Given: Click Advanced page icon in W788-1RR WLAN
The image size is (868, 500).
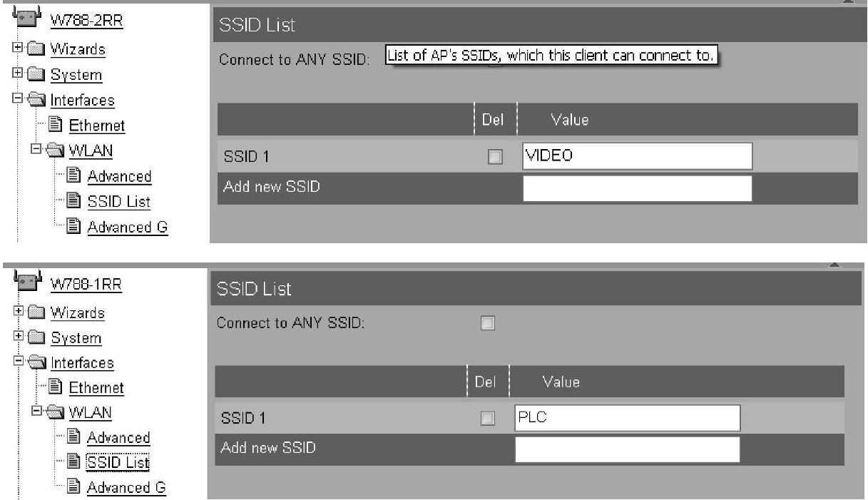Looking at the screenshot, I should coord(73,438).
